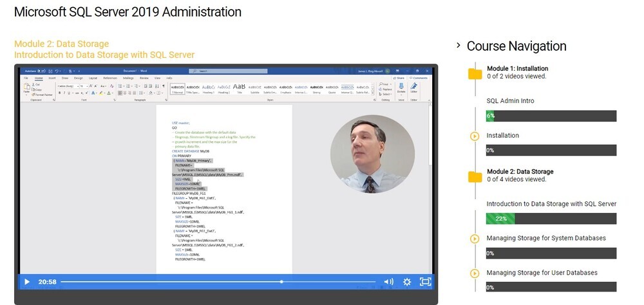This screenshot has width=644, height=305.
Task: Open Introduction to Data Storage lesson in navigation
Action: [x=551, y=203]
